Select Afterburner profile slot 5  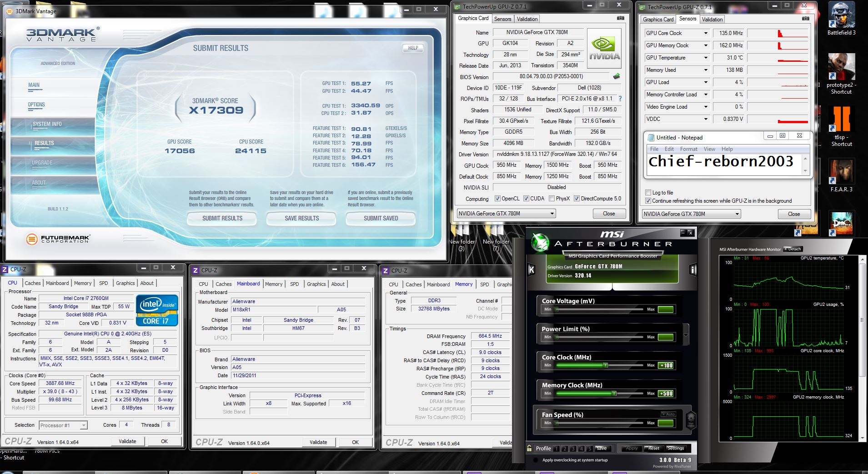[589, 449]
